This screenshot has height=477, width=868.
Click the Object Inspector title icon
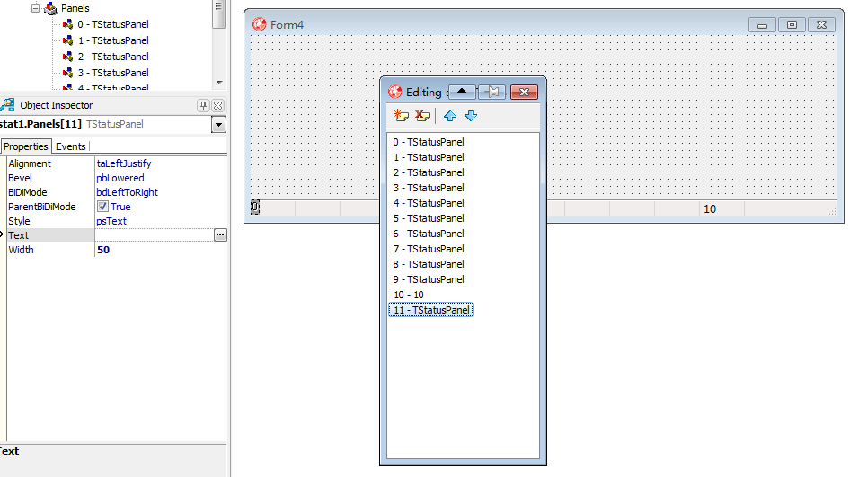tap(8, 105)
